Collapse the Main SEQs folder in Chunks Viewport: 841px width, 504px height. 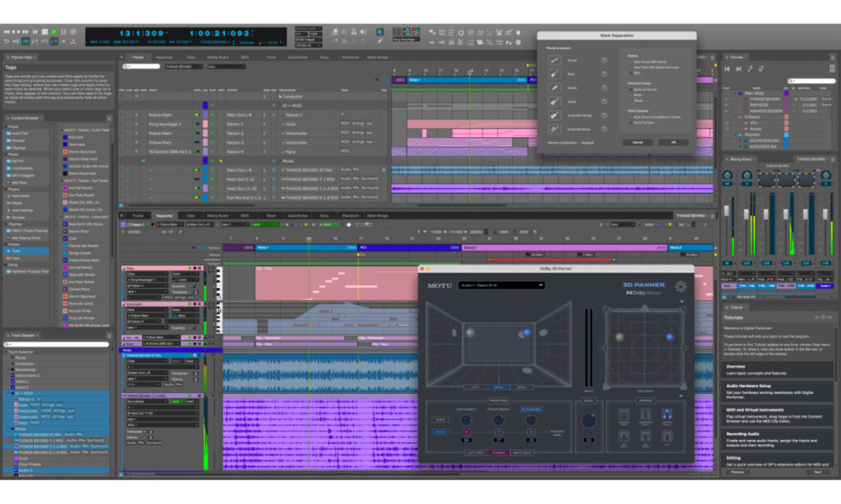(735, 94)
